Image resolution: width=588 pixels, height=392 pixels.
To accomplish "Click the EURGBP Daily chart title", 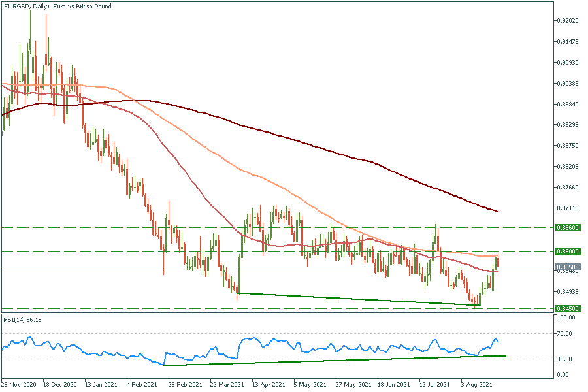I will 57,7.
